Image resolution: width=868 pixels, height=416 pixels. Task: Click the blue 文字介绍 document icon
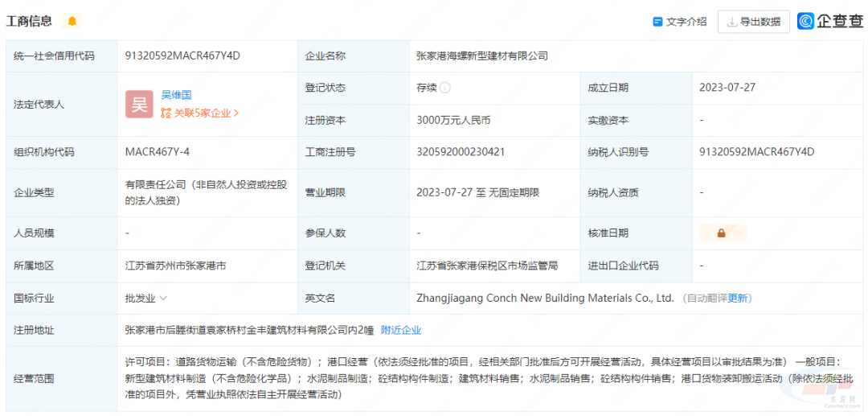657,22
